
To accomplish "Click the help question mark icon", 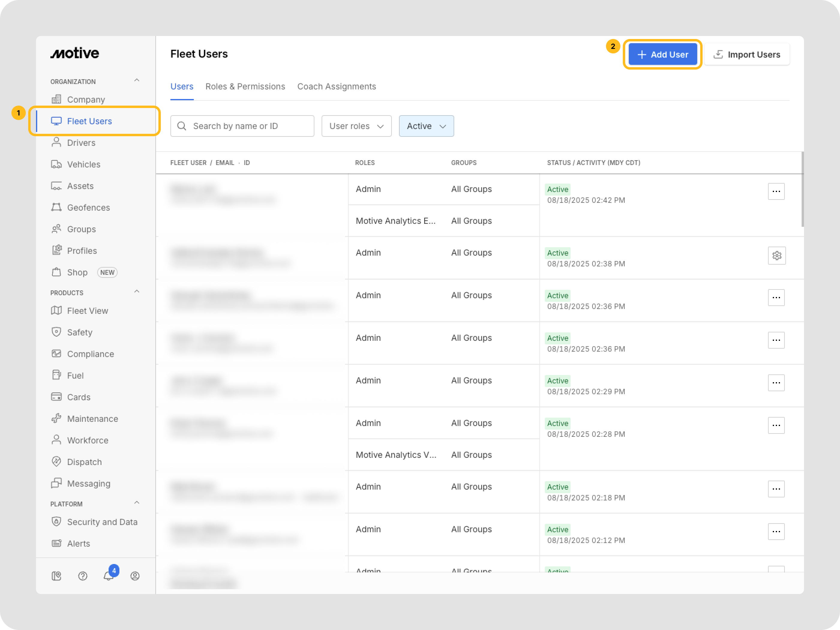I will [82, 576].
